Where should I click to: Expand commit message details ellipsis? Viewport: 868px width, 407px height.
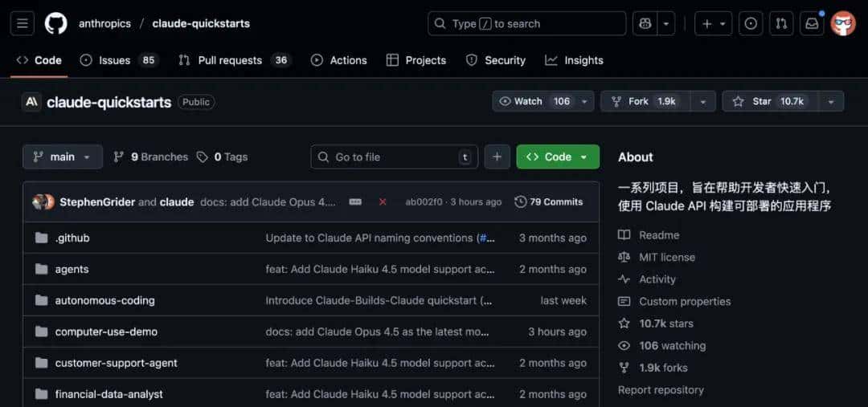click(355, 201)
